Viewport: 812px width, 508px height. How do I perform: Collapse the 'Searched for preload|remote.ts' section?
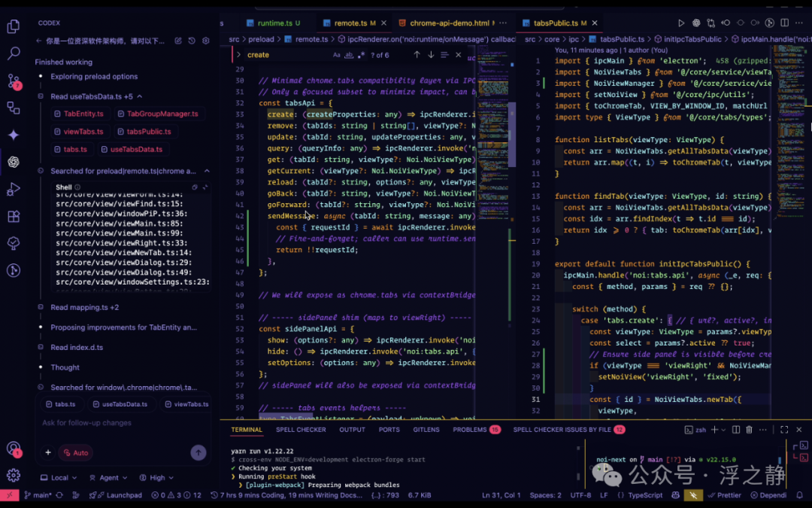[207, 171]
